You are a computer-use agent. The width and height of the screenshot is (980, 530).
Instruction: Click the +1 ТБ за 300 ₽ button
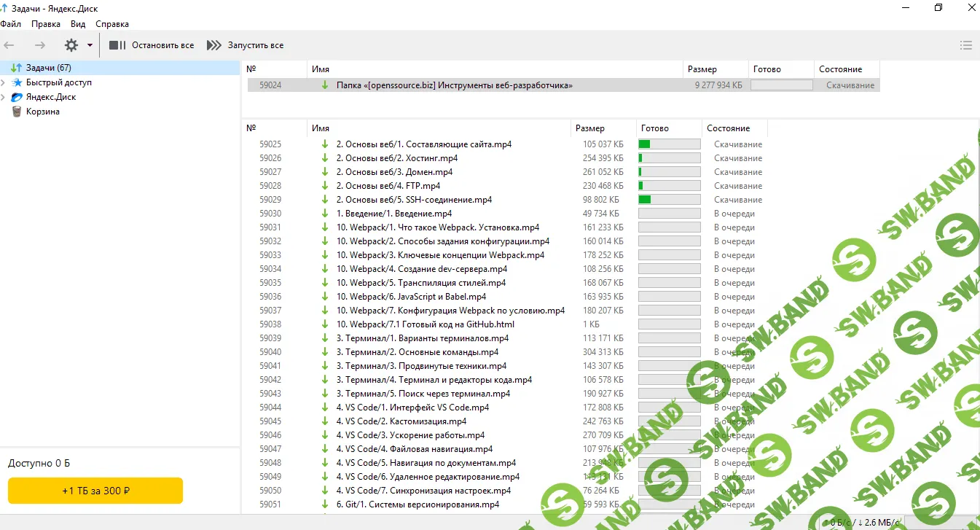pos(95,491)
